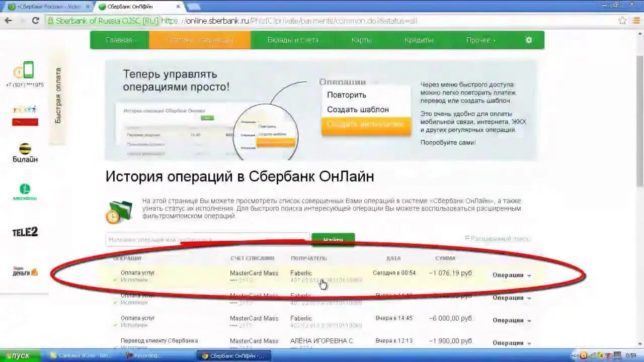Choose the orange Создать автоплатеж option
Viewport: 644px width, 362px height.
click(x=366, y=125)
